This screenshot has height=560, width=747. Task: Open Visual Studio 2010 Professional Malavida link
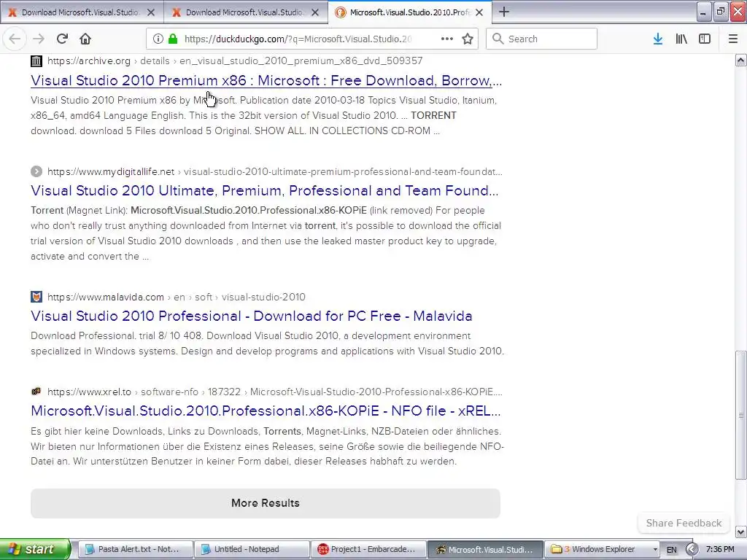click(252, 316)
